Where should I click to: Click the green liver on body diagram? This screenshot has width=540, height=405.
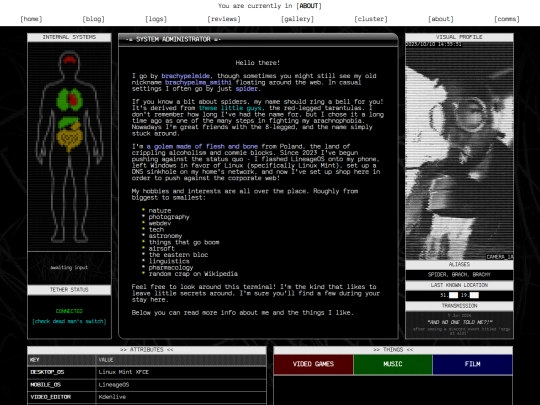click(68, 122)
